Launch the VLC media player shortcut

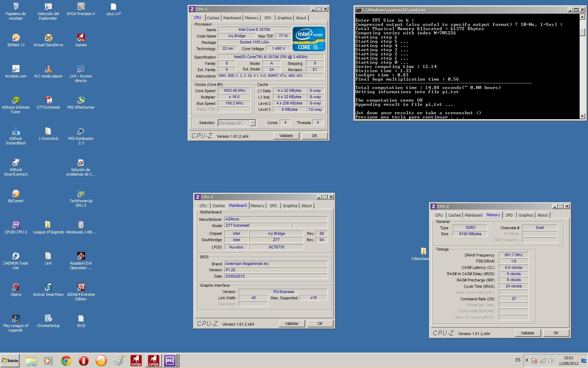(x=48, y=71)
